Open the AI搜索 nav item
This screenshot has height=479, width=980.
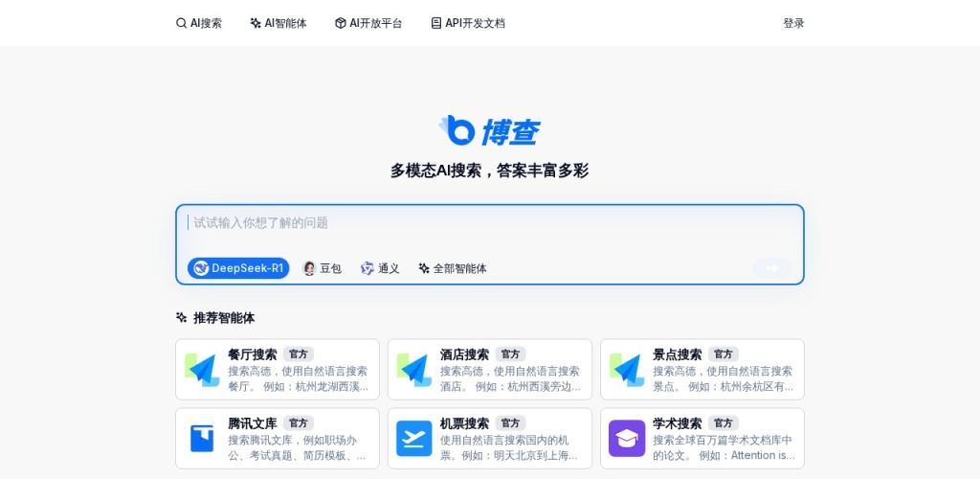(199, 23)
